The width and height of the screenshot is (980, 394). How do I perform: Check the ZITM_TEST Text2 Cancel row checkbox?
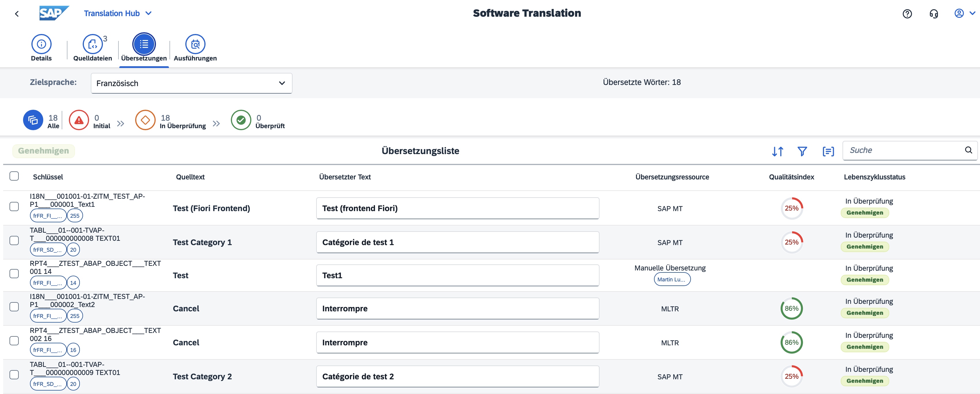tap(14, 307)
